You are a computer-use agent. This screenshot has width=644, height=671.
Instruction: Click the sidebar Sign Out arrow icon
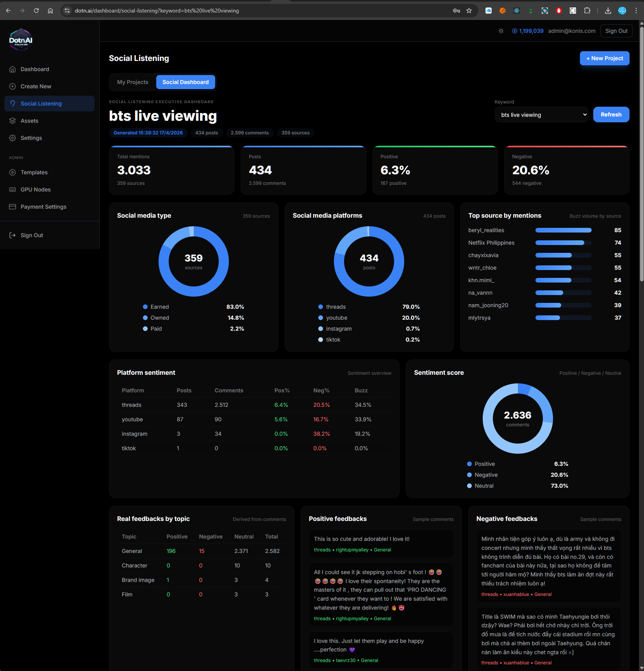pyautogui.click(x=12, y=235)
